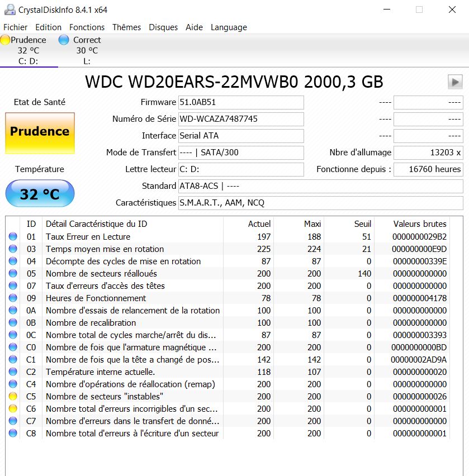Screen dimensions: 469x476
Task: Click yellow orb for row ID C6
Action: (13, 408)
